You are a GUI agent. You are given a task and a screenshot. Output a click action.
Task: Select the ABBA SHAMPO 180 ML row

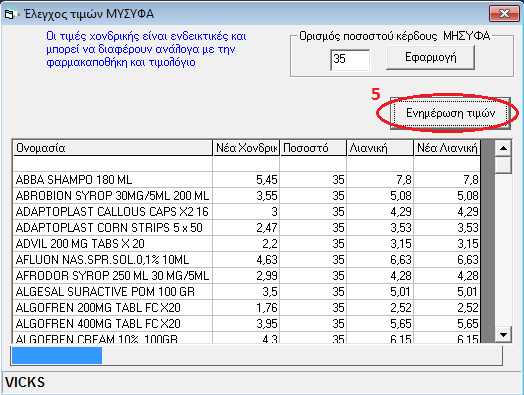click(x=247, y=180)
